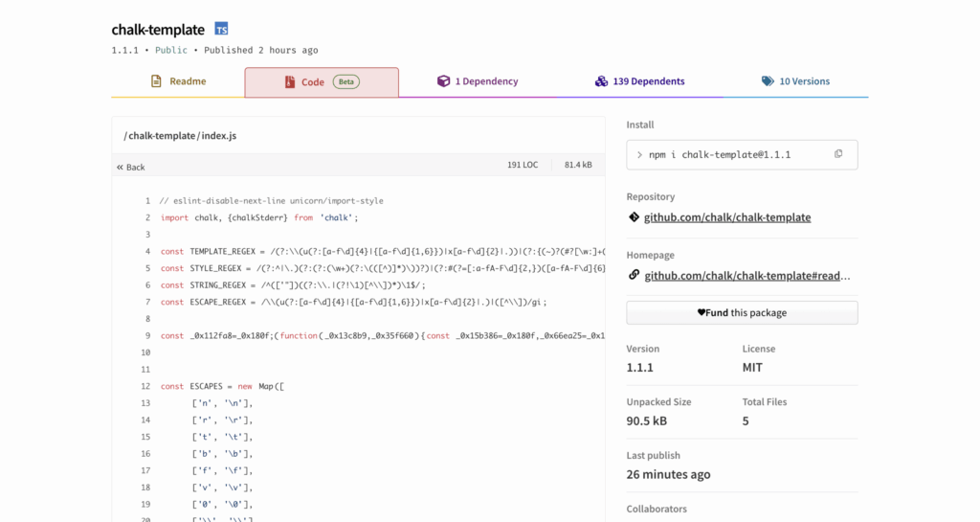Open github.com/chalk/chalk-template repository link

727,216
